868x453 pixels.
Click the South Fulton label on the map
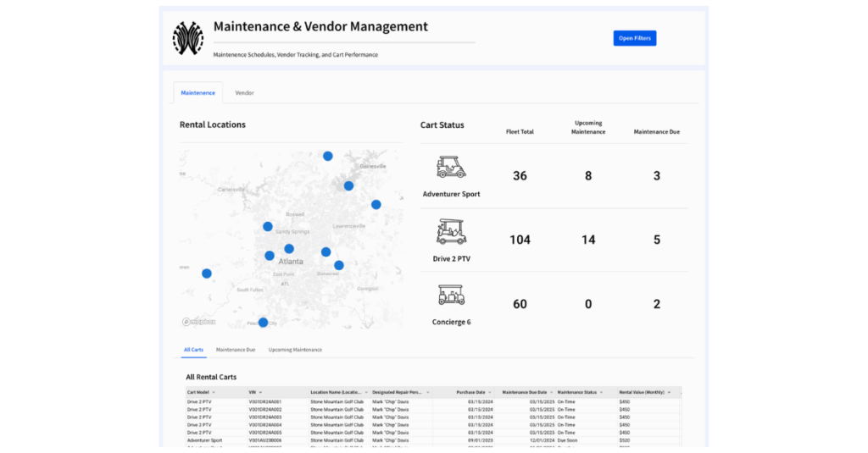250,290
